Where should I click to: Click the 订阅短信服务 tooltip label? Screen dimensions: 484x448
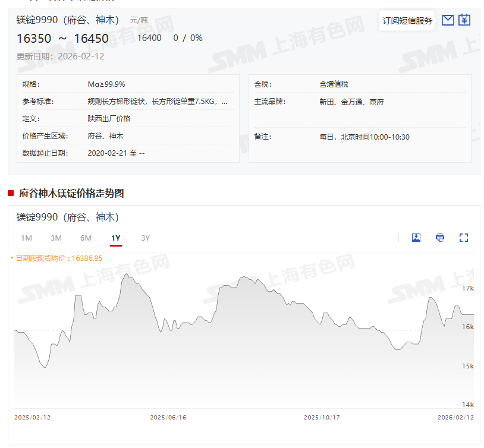click(407, 21)
